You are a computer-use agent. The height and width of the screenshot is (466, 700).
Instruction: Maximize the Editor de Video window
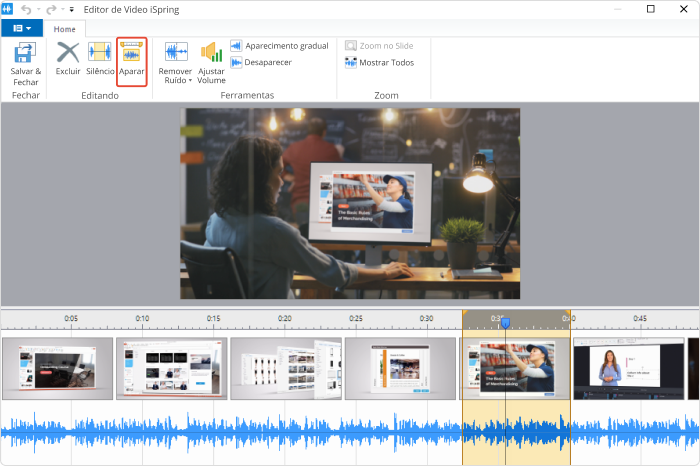point(651,9)
